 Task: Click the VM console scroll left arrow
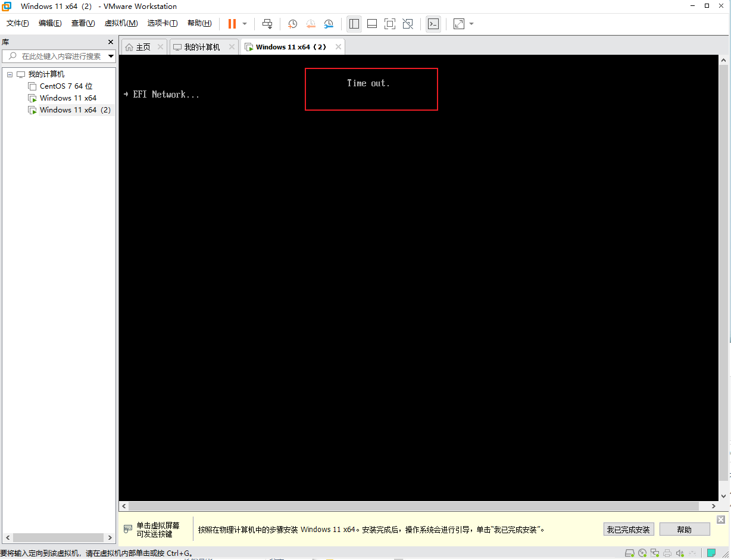pos(124,506)
